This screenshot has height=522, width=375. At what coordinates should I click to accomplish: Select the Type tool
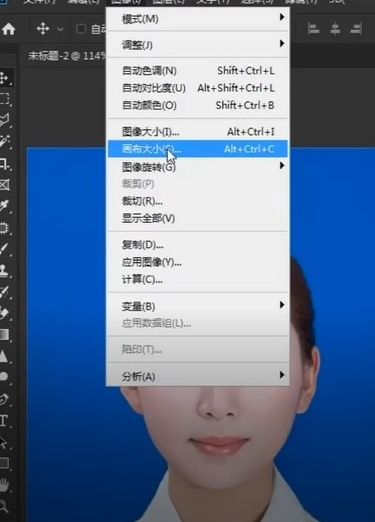coord(5,421)
